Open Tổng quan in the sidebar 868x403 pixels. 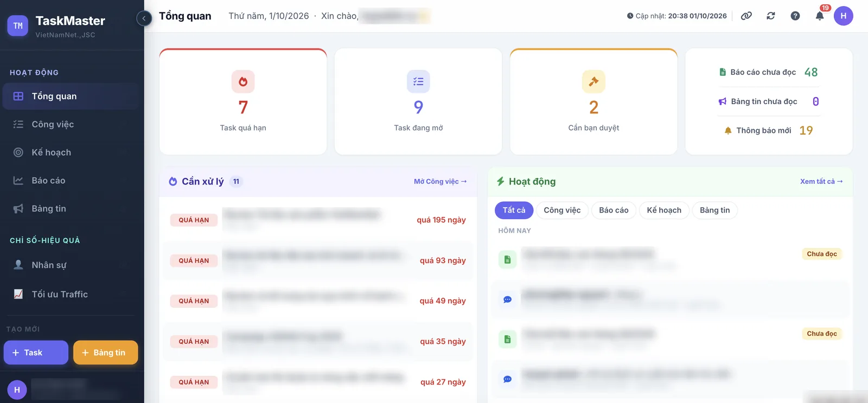72,96
